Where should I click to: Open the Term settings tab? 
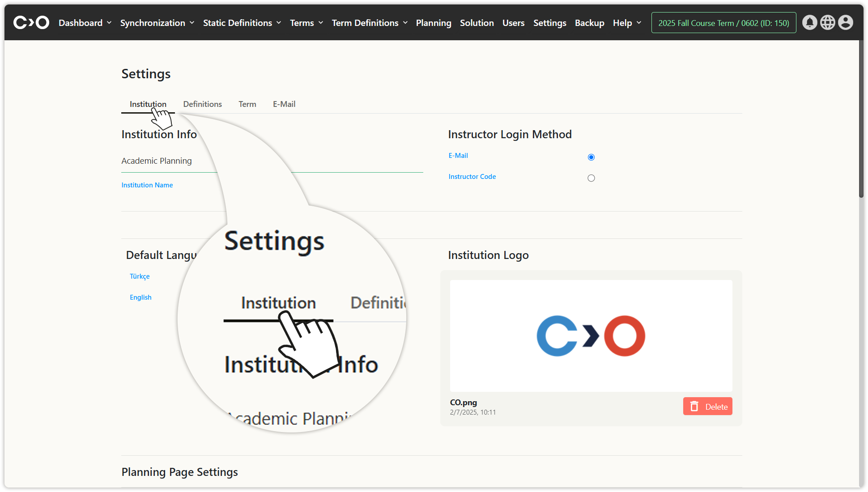(247, 104)
